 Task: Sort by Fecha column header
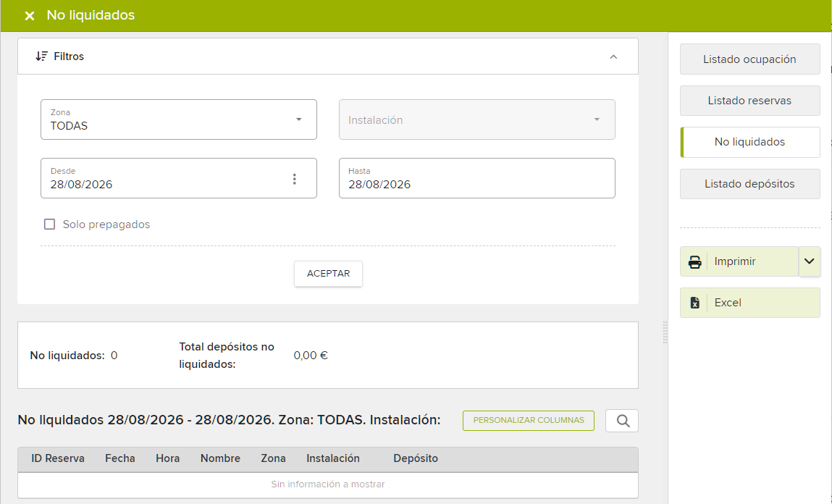click(120, 458)
